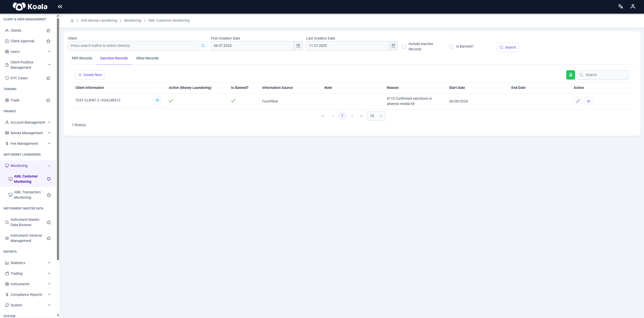
Task: Go to last page of table
Action: tap(362, 116)
